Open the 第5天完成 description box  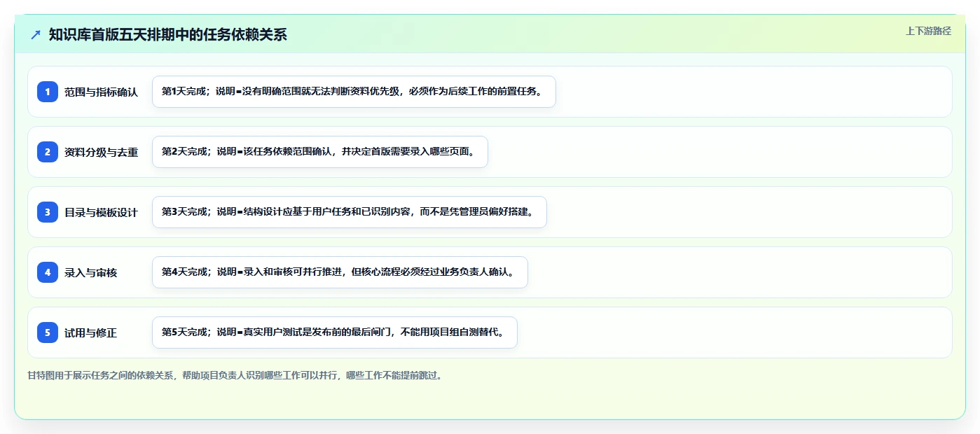point(334,332)
